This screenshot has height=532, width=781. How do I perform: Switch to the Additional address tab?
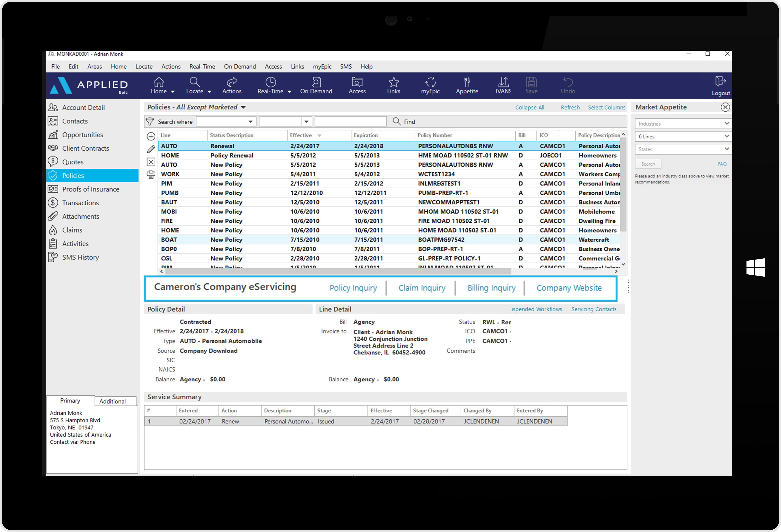113,401
